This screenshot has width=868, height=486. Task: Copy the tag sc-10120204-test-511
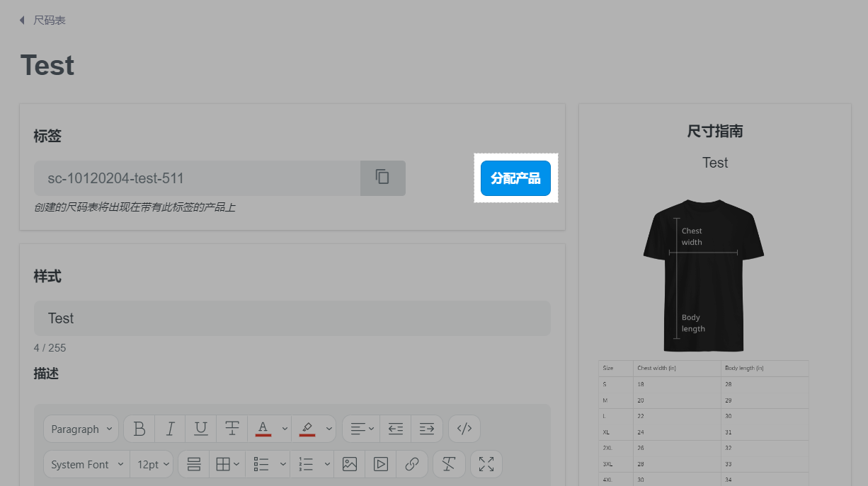(382, 178)
